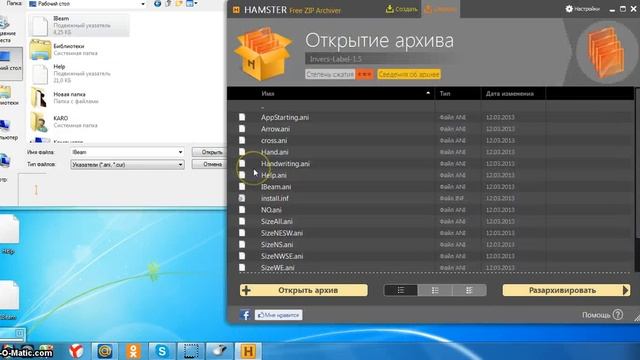The width and height of the screenshot is (640, 360).
Task: Sort by Дата изменения column
Action: (x=509, y=93)
